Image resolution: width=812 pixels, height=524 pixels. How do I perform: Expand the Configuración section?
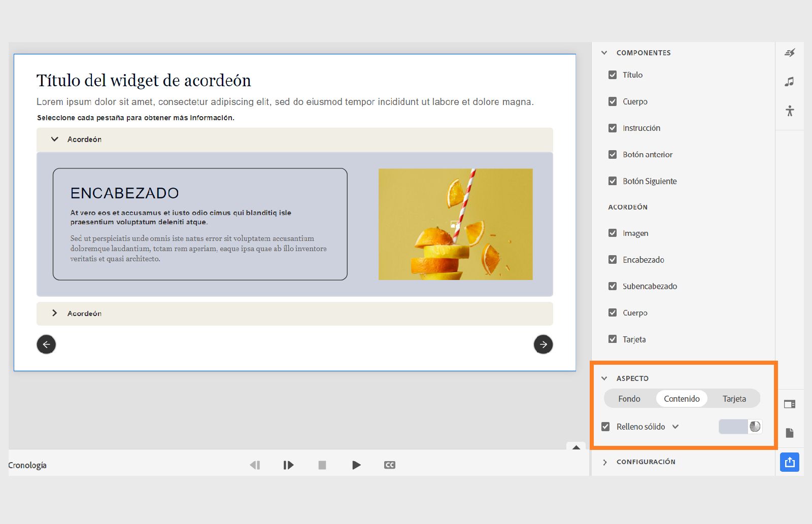[x=604, y=462]
